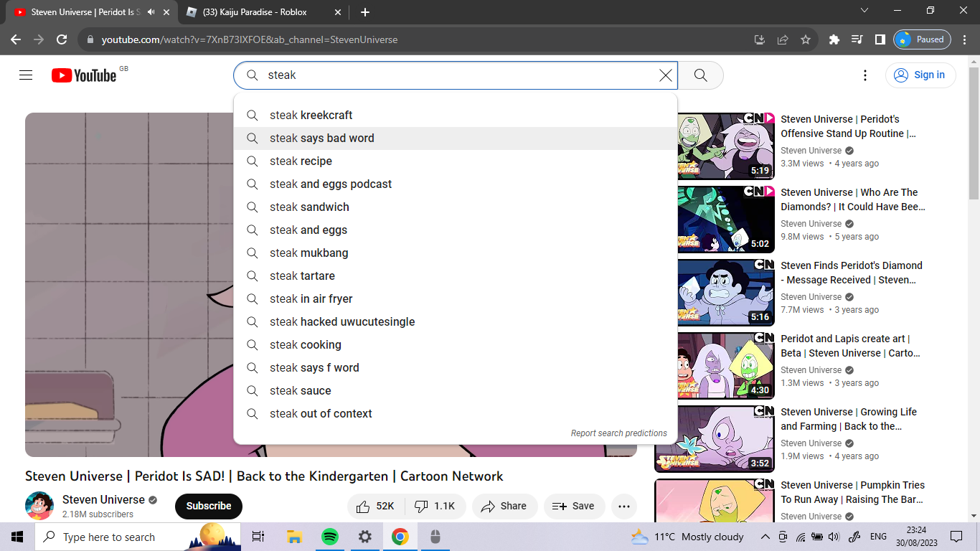The width and height of the screenshot is (980, 551).
Task: Select suggestion steak says bad word
Action: coord(456,138)
